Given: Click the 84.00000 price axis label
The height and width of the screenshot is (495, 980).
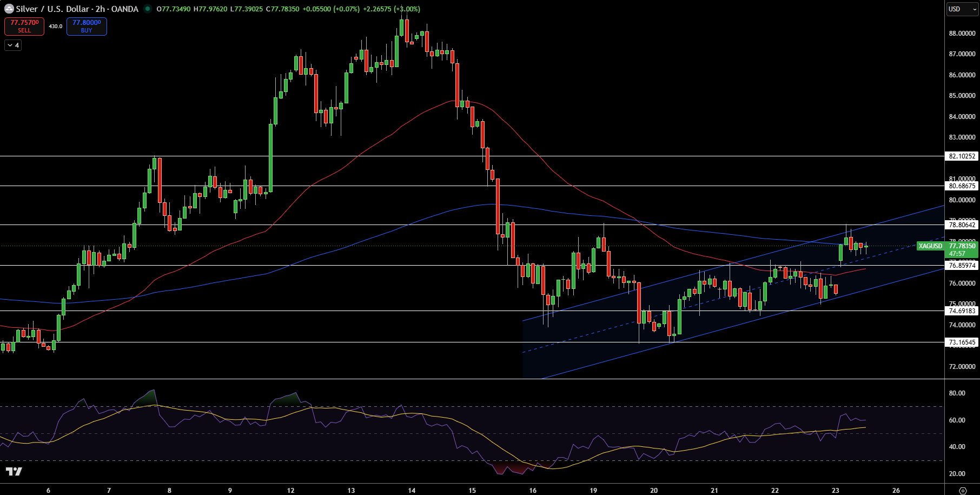Looking at the screenshot, I should click(x=962, y=117).
